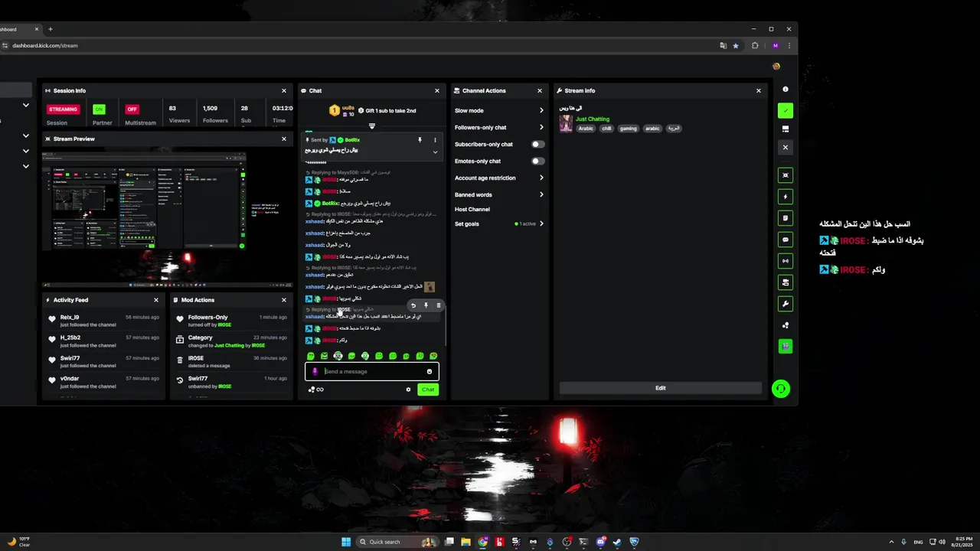The width and height of the screenshot is (980, 551).
Task: Close the Activity Feed panel
Action: 156,300
